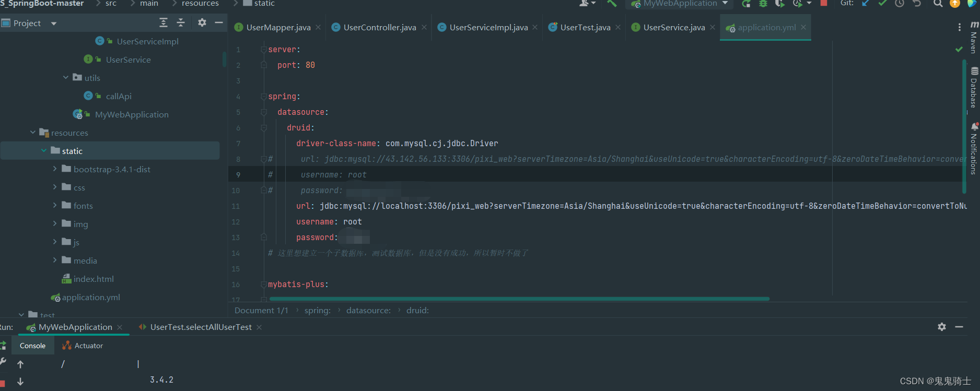Viewport: 980px width, 391px height.
Task: Open the Maven tool window
Action: pos(974,38)
